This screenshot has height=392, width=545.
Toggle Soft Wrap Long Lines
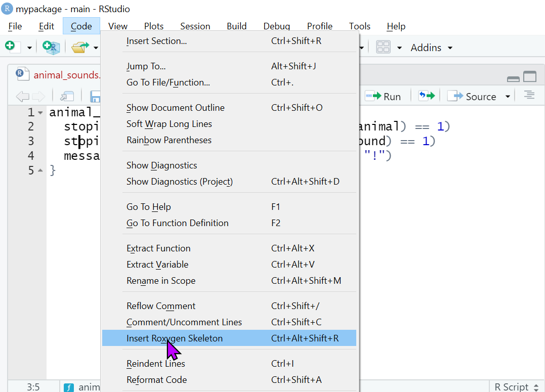[x=169, y=124]
